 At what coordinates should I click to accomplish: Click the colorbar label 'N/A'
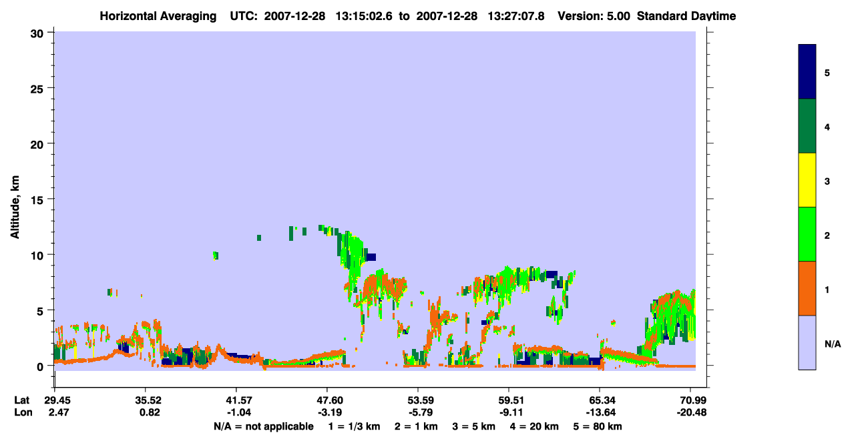point(832,344)
